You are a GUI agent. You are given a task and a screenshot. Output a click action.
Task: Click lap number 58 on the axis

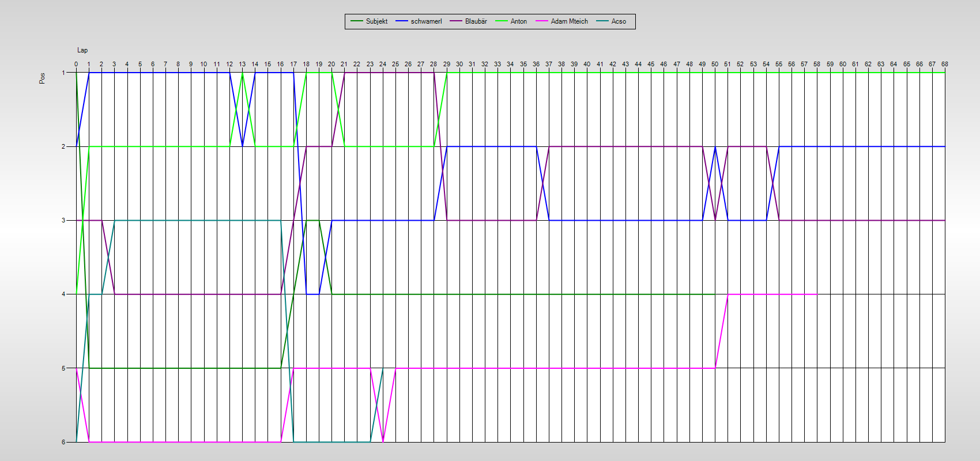[817, 64]
